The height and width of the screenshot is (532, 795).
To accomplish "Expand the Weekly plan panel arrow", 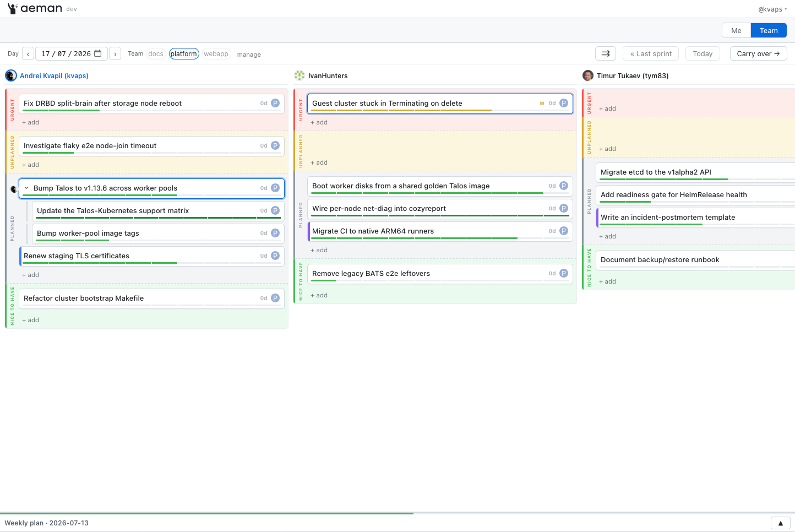I will pos(781,523).
